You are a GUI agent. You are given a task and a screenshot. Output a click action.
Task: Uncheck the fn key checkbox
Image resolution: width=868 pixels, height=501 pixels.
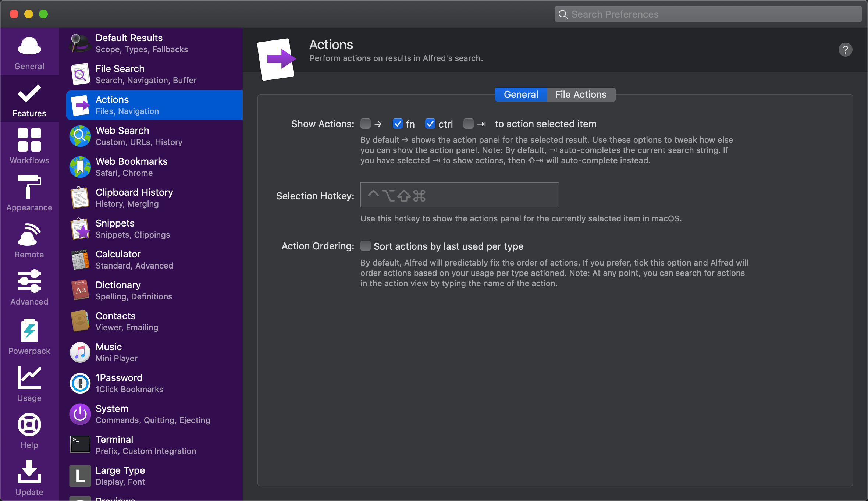click(398, 124)
